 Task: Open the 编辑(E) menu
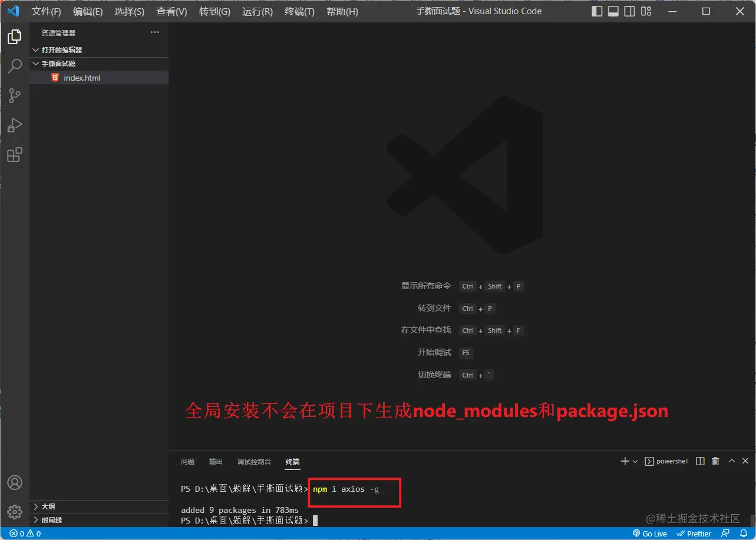point(88,12)
